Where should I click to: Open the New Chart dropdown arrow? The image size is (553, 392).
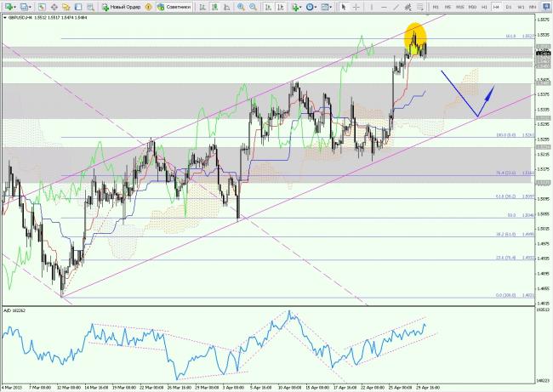coord(14,7)
